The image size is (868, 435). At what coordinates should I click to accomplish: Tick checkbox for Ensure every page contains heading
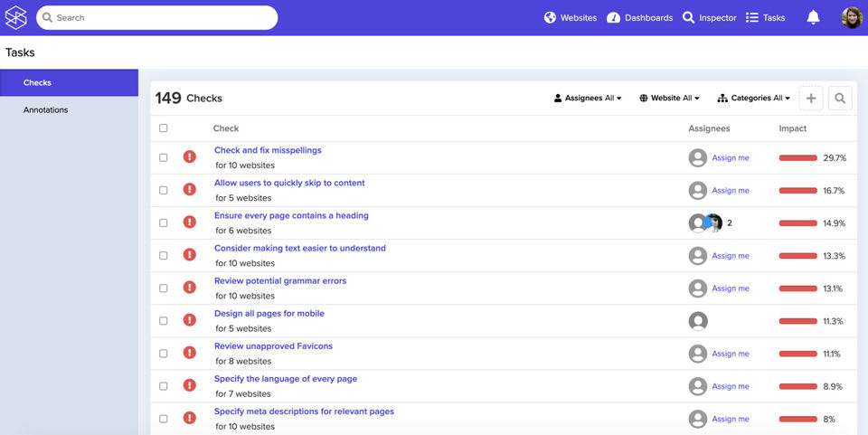click(x=164, y=222)
